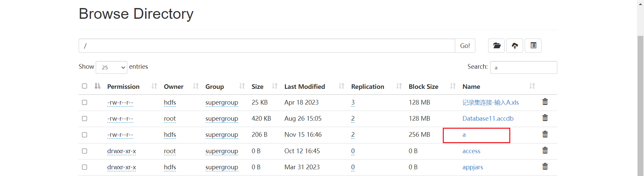Screen dimensions: 644x176
Task: Delete the 记录集连接-输入A.xls file with trash icon
Action: 545,102
